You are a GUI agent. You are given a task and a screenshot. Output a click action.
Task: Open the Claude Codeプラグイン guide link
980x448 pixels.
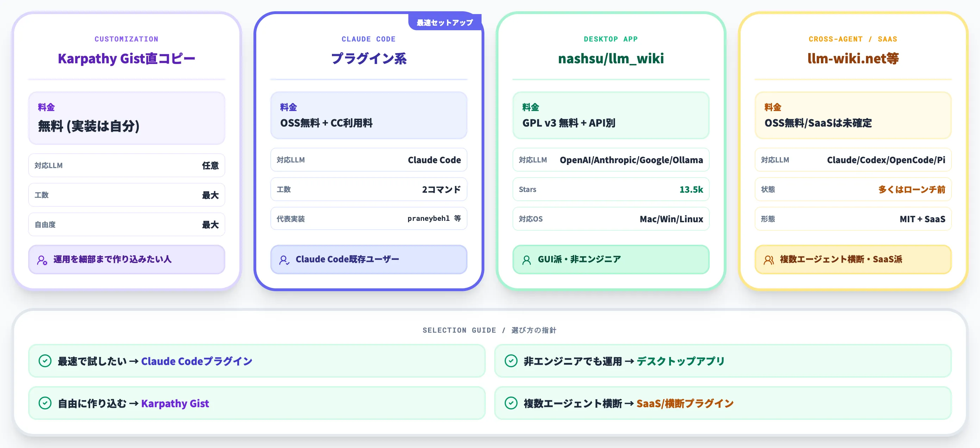(197, 361)
